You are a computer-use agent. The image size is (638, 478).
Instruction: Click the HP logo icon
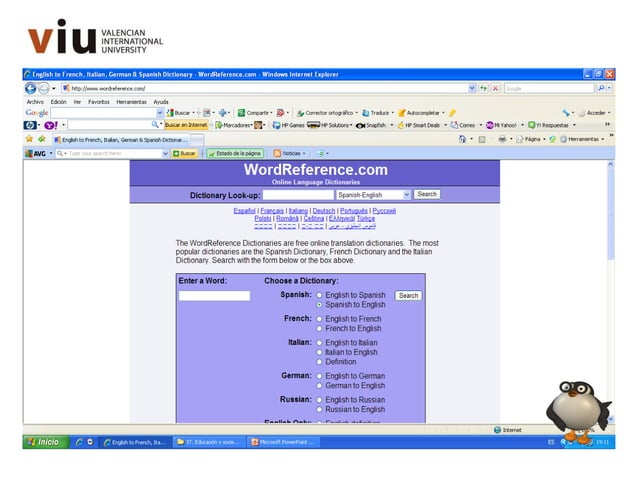(x=30, y=125)
